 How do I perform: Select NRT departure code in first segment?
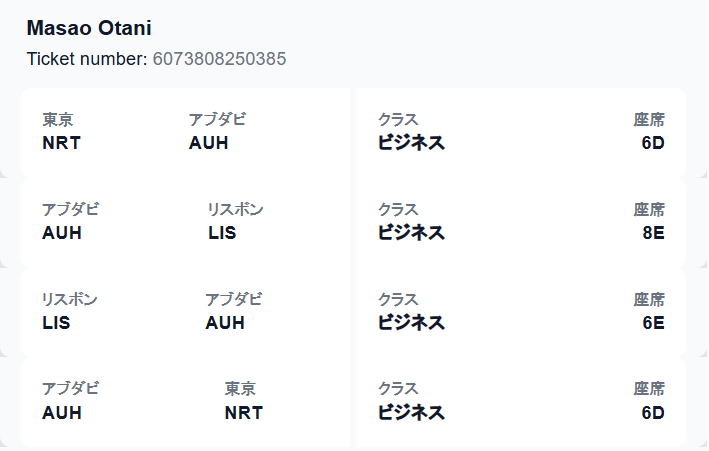coord(61,143)
